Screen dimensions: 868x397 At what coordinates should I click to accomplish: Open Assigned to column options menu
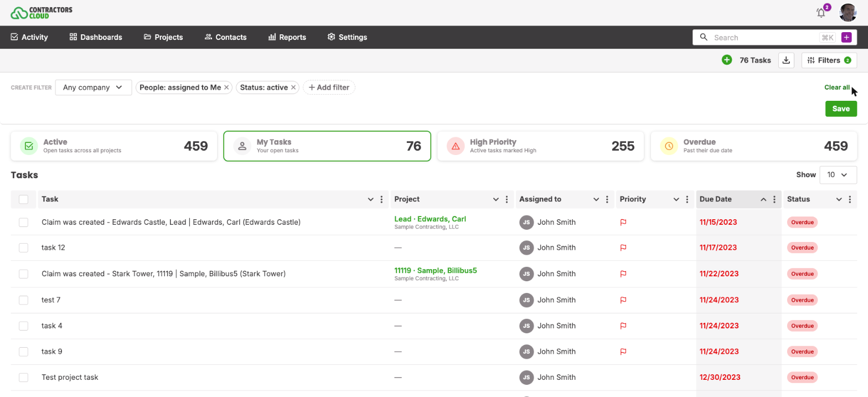pos(607,199)
